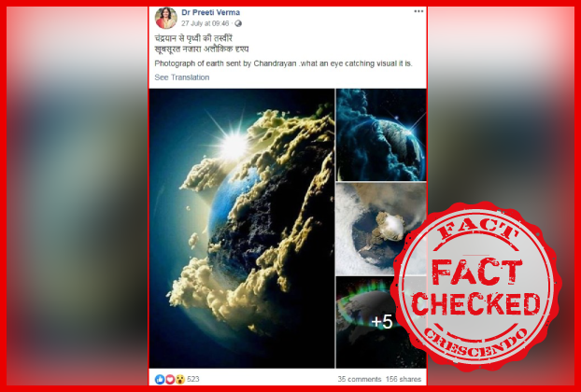Viewport: 581px width, 392px height.
Task: Click the bright sun flare in main photo
Action: [x=234, y=147]
